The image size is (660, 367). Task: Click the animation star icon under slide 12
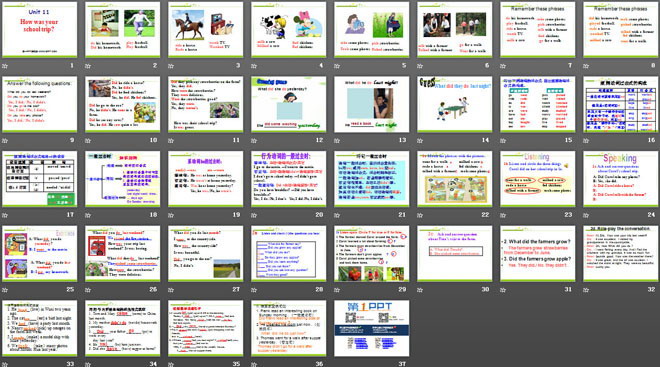[x=254, y=140]
